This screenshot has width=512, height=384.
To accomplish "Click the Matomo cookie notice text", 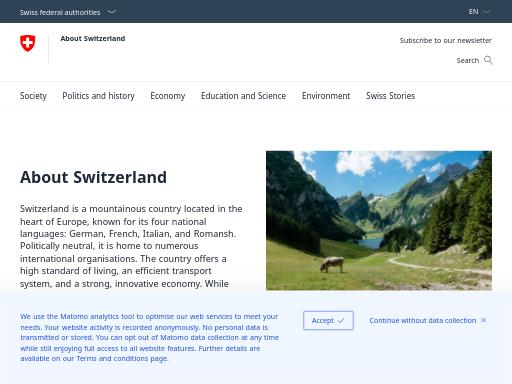I will [x=150, y=337].
